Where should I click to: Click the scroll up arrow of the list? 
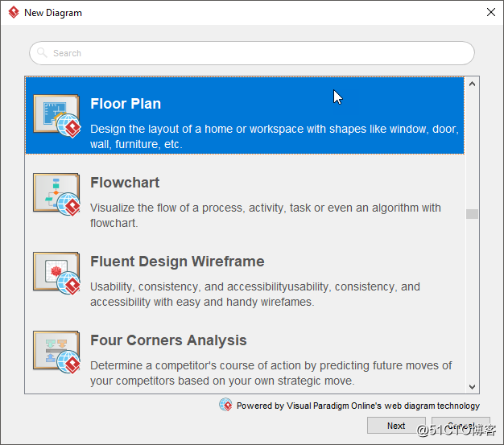pos(472,84)
